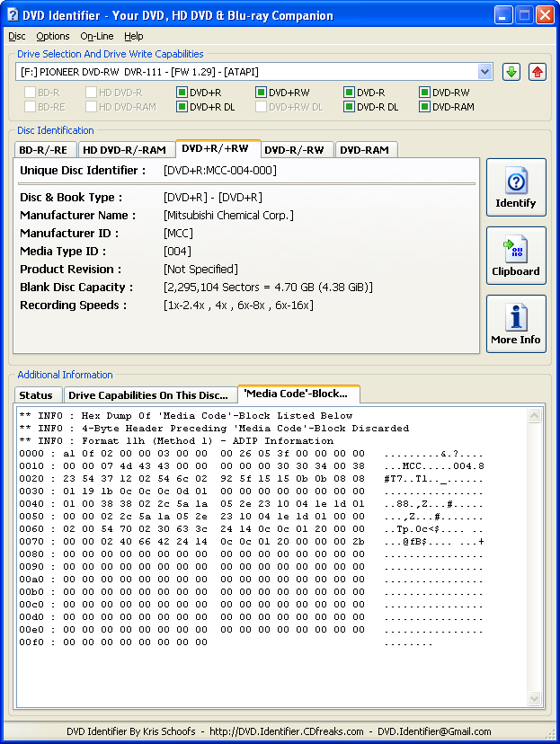This screenshot has height=744, width=560.
Task: Select the DVD+R/+RW tab
Action: click(218, 148)
